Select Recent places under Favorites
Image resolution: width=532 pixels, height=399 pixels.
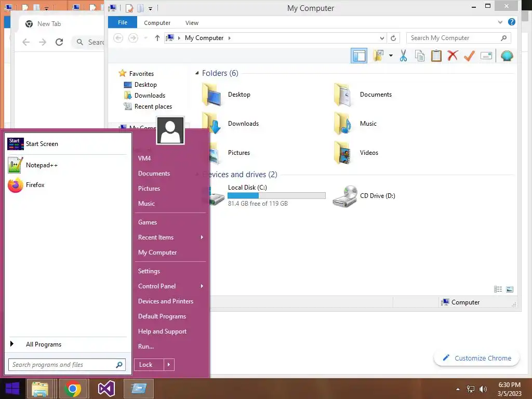click(153, 107)
